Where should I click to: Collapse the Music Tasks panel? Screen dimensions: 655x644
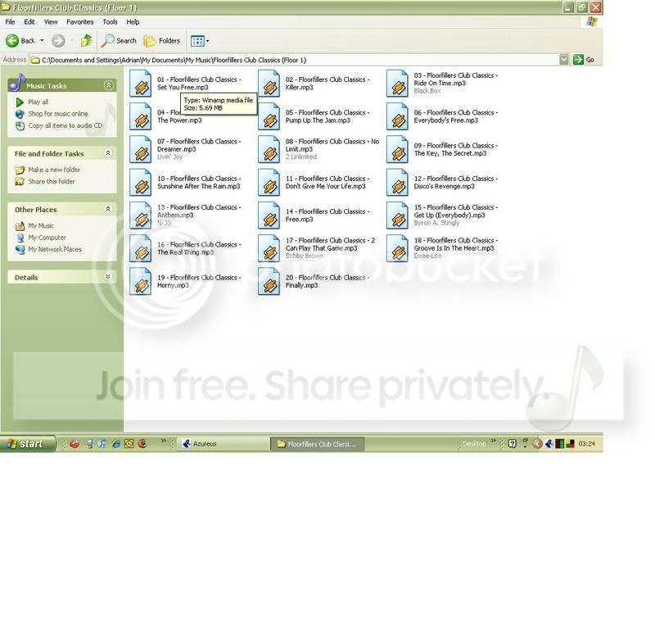108,85
